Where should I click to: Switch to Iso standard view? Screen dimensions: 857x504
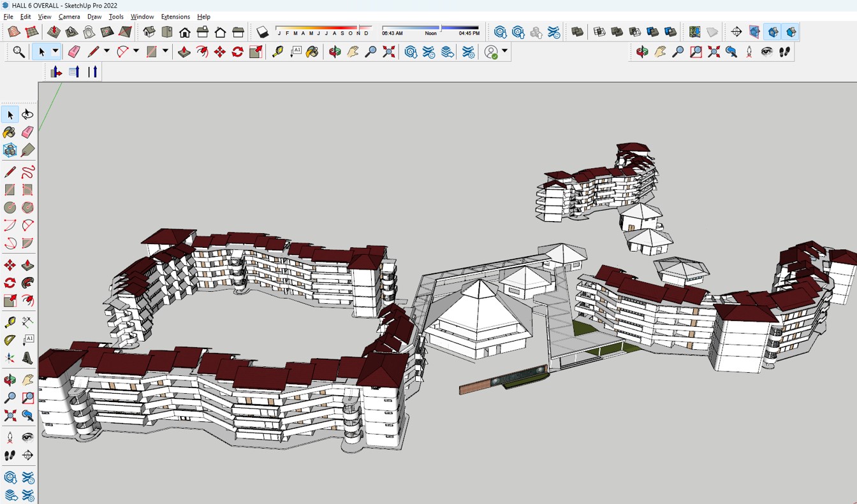point(149,32)
